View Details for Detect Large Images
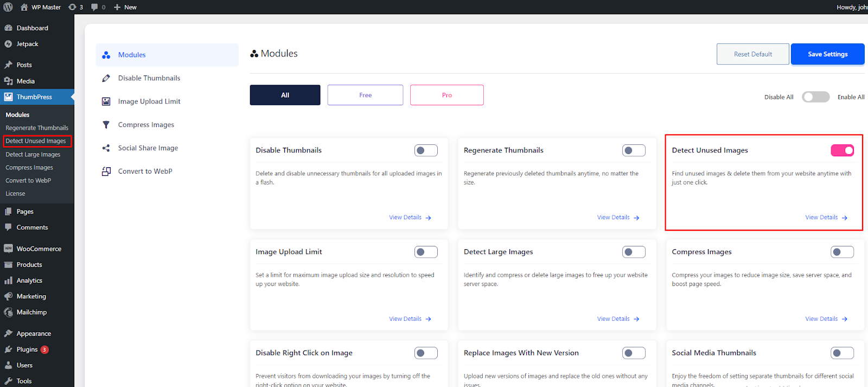868x387 pixels. coord(618,319)
